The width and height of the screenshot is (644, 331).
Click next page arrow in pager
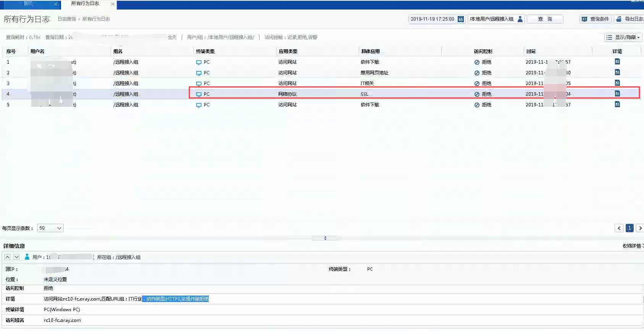coord(640,228)
